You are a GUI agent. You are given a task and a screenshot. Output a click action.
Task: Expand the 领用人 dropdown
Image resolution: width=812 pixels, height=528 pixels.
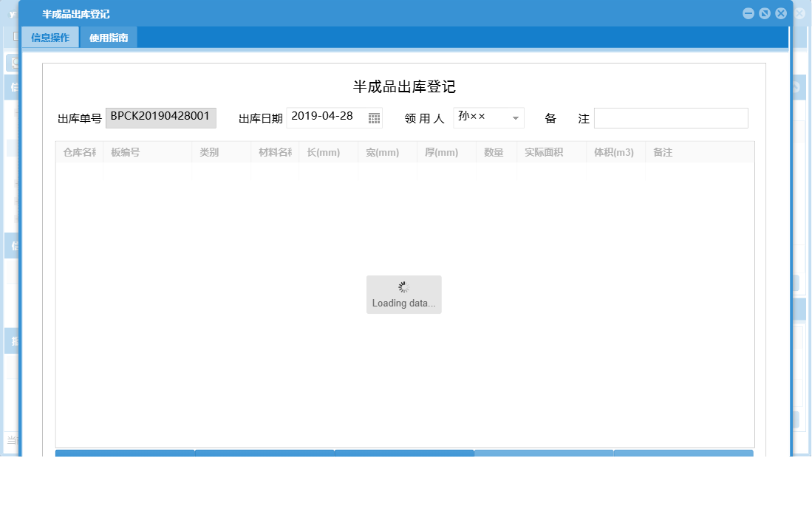coord(515,117)
